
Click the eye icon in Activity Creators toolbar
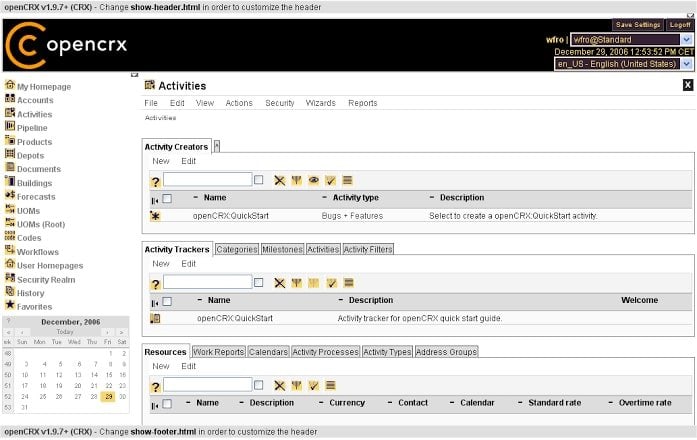click(314, 180)
